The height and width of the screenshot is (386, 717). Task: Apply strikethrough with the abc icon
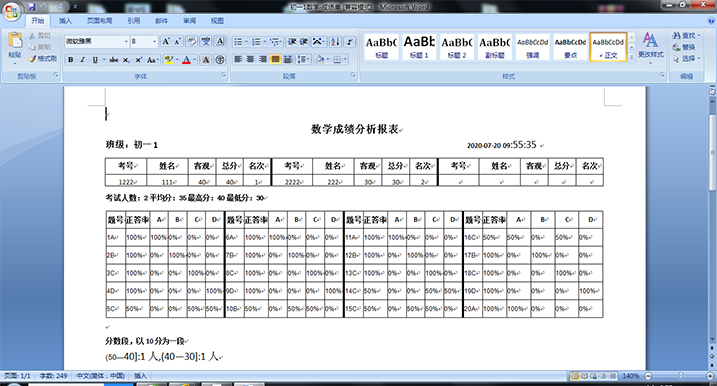[x=114, y=59]
